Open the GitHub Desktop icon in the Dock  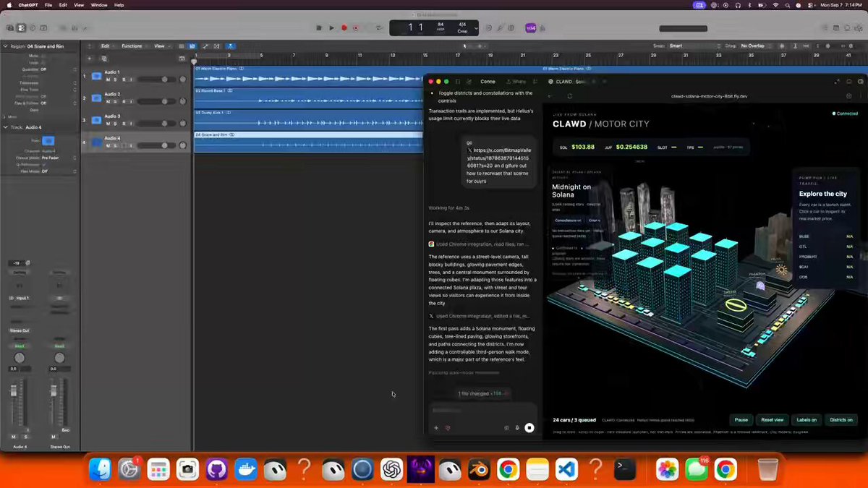tap(216, 470)
